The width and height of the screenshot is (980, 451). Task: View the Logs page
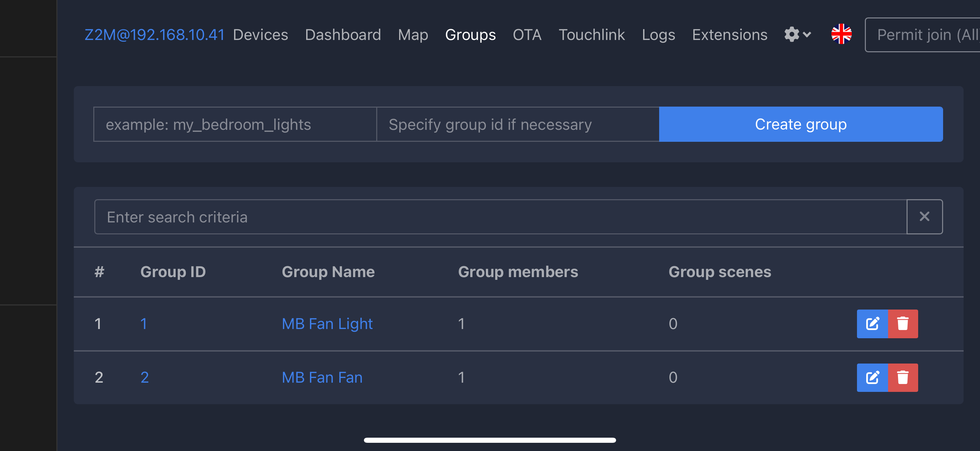point(658,35)
